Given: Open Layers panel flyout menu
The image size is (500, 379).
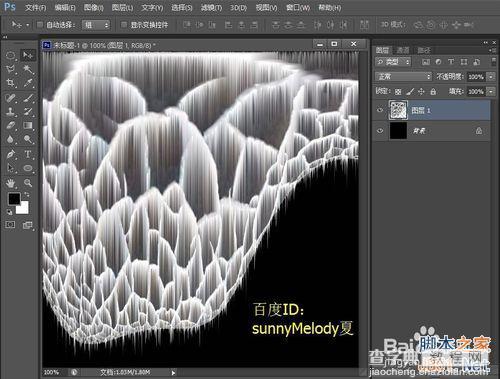Looking at the screenshot, I should 494,50.
